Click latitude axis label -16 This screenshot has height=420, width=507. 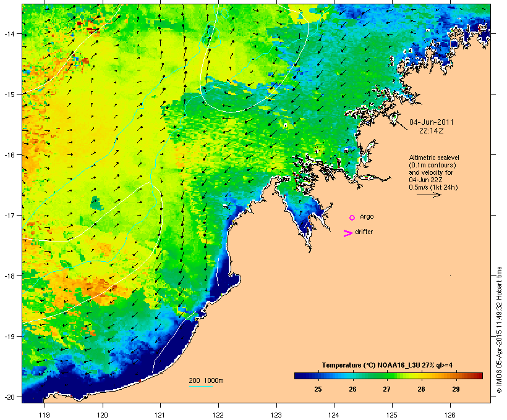click(9, 155)
